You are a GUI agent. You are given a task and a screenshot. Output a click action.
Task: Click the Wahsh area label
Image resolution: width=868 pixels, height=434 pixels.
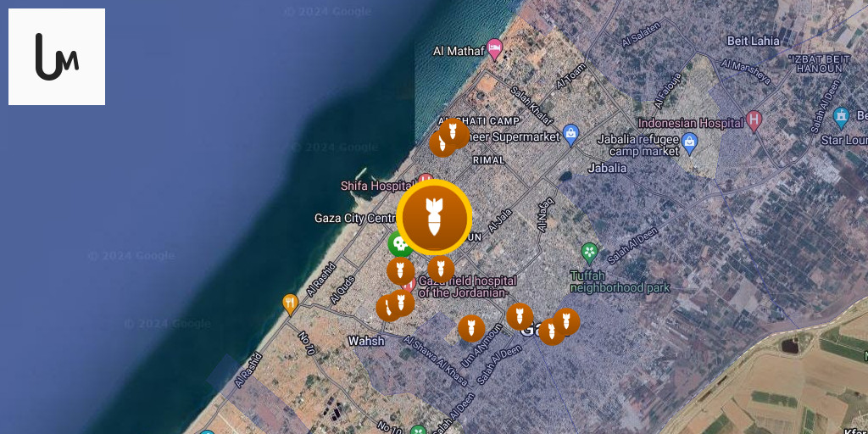pyautogui.click(x=366, y=341)
